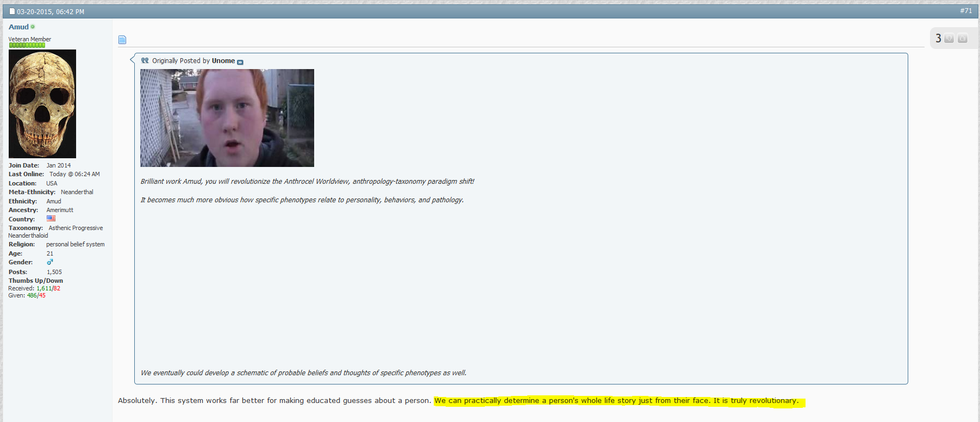Click Last Online value Today @ 06:24 AM
Screen dimensions: 980x422
tap(74, 174)
